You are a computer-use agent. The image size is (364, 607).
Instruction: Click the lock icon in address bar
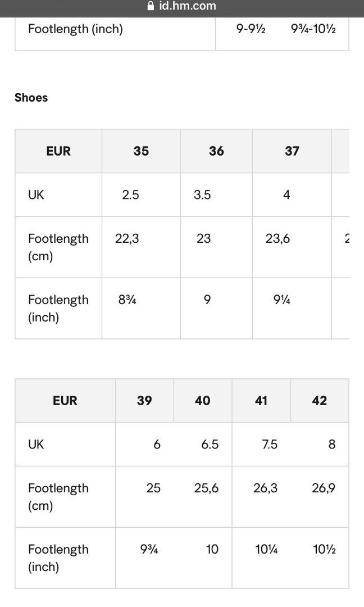151,6
